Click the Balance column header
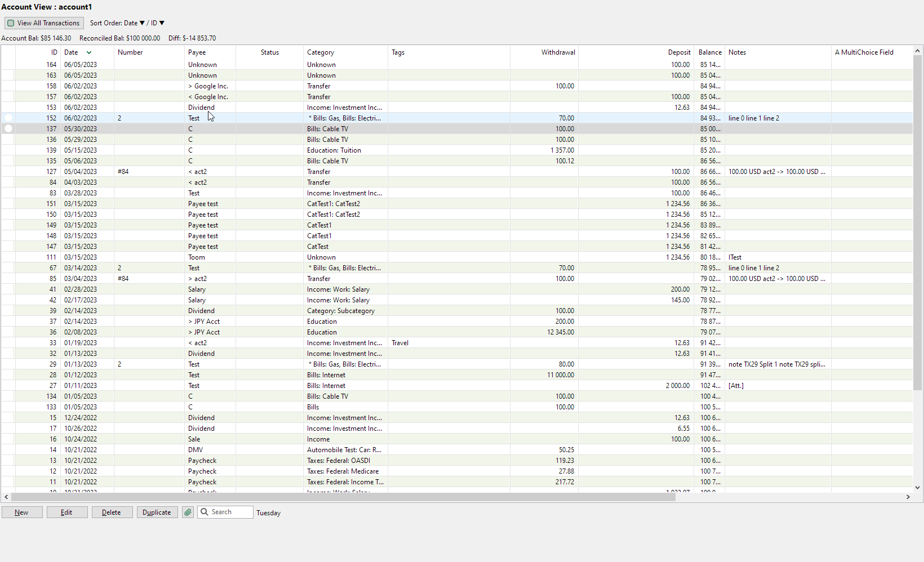This screenshot has width=924, height=562. 709,52
